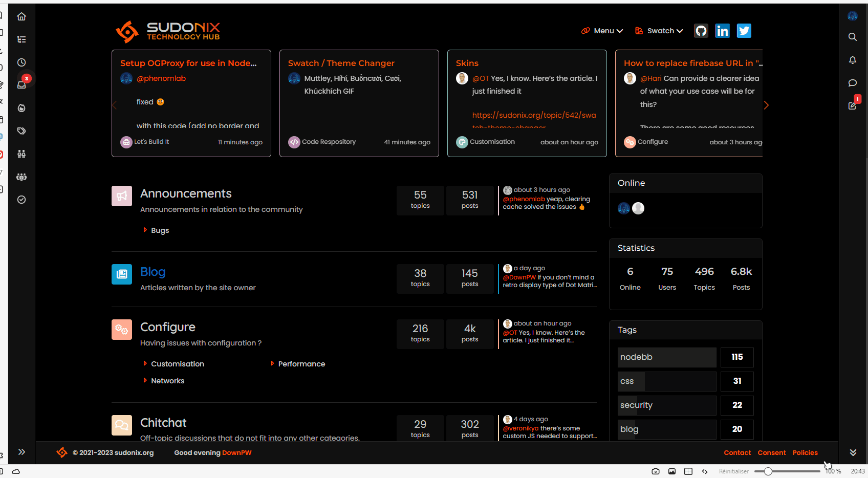
Task: Select the nodebb tag
Action: pos(666,357)
